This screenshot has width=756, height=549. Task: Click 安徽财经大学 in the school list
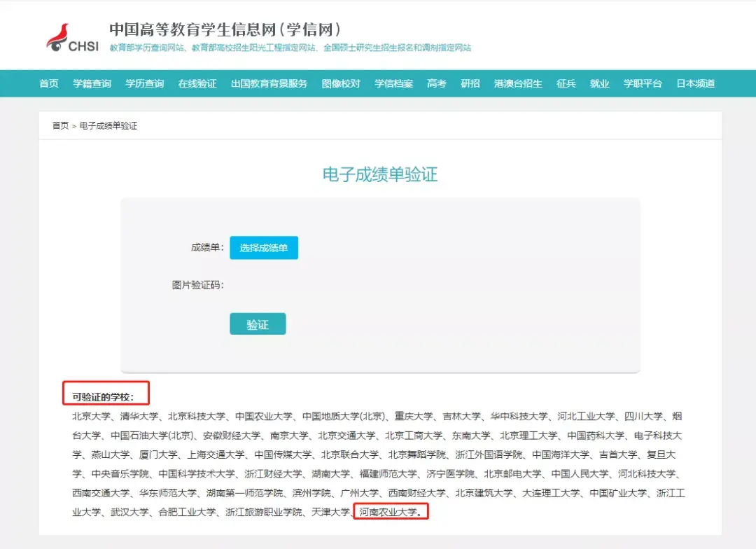coord(232,436)
